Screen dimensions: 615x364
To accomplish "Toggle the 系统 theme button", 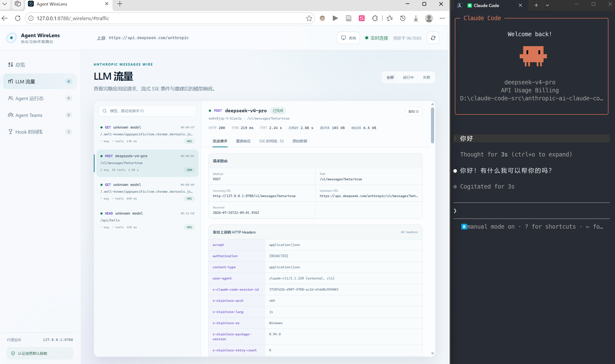I will (x=348, y=38).
